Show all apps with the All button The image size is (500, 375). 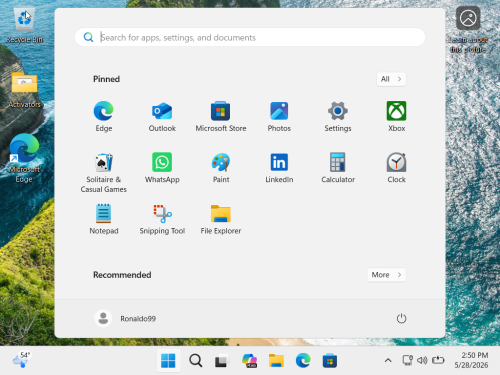point(391,79)
